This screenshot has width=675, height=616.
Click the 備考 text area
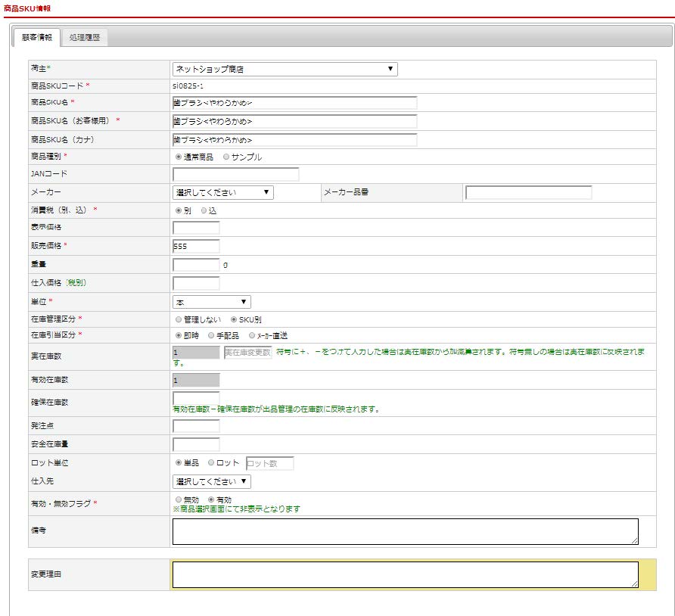405,531
